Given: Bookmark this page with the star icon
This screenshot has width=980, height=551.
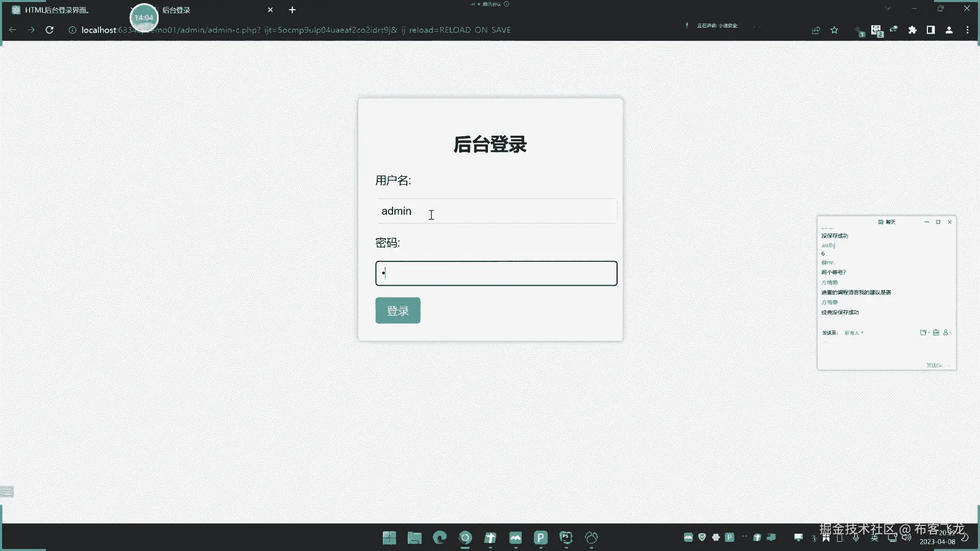Looking at the screenshot, I should (x=834, y=30).
